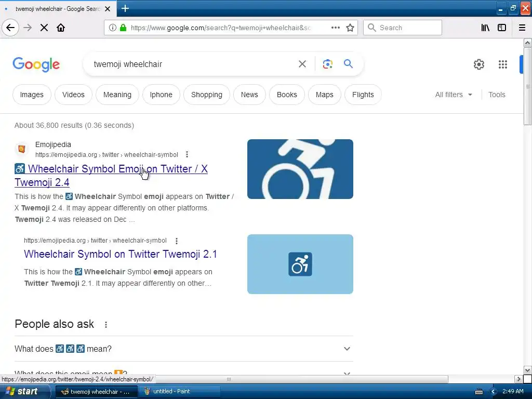Open the page actions three-dot menu

point(335,28)
